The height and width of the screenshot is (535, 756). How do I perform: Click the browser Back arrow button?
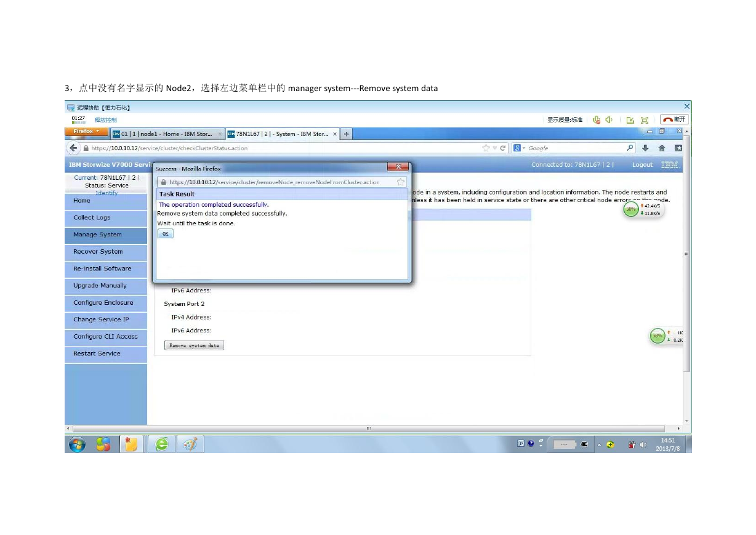(74, 148)
